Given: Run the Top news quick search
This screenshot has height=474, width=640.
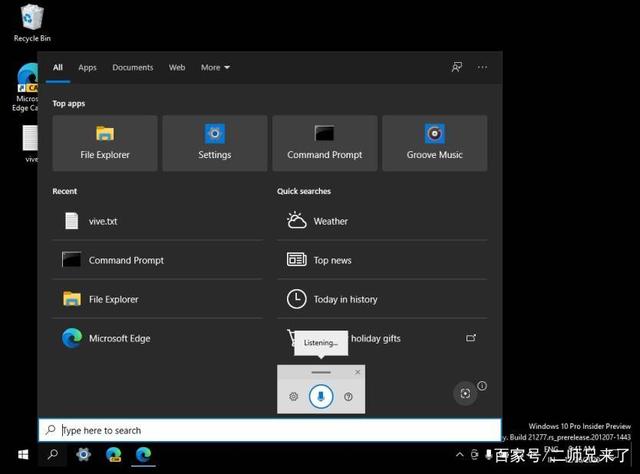Looking at the screenshot, I should 382,260.
